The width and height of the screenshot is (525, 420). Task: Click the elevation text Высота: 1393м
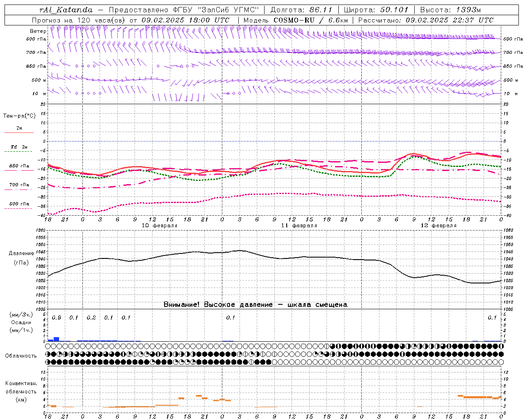[450, 10]
